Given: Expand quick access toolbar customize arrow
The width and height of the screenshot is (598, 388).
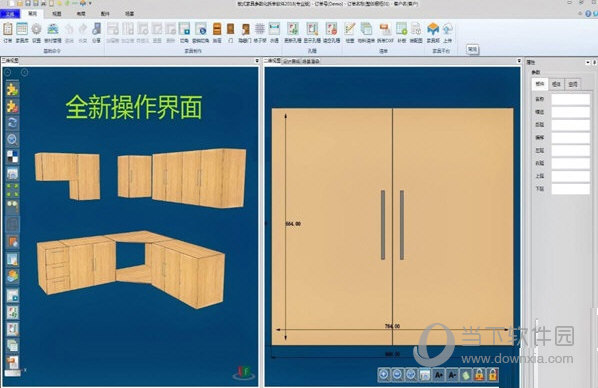Looking at the screenshot, I should point(90,3).
